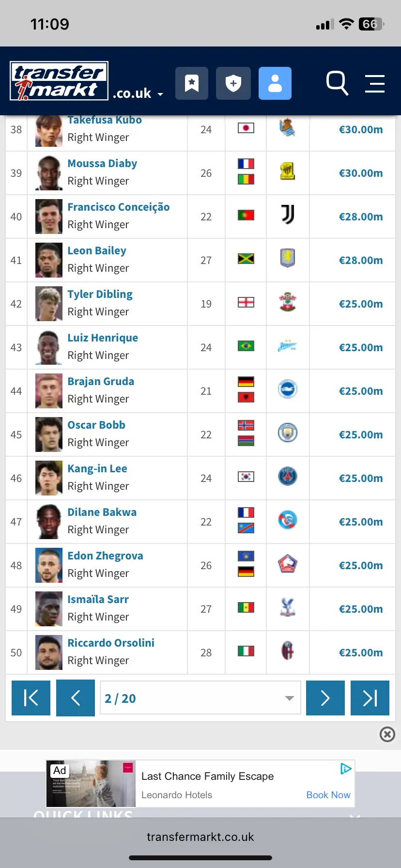Open the user profile icon
The width and height of the screenshot is (401, 868).
coord(275,83)
